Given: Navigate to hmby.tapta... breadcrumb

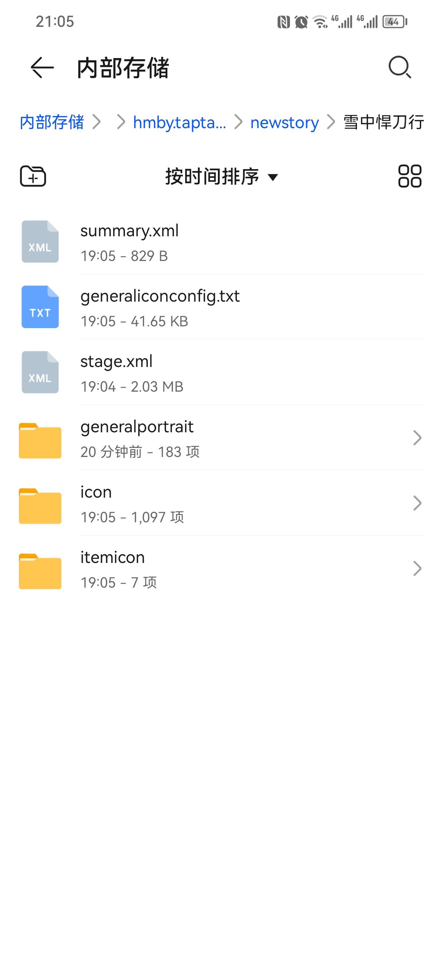Looking at the screenshot, I should pos(179,123).
